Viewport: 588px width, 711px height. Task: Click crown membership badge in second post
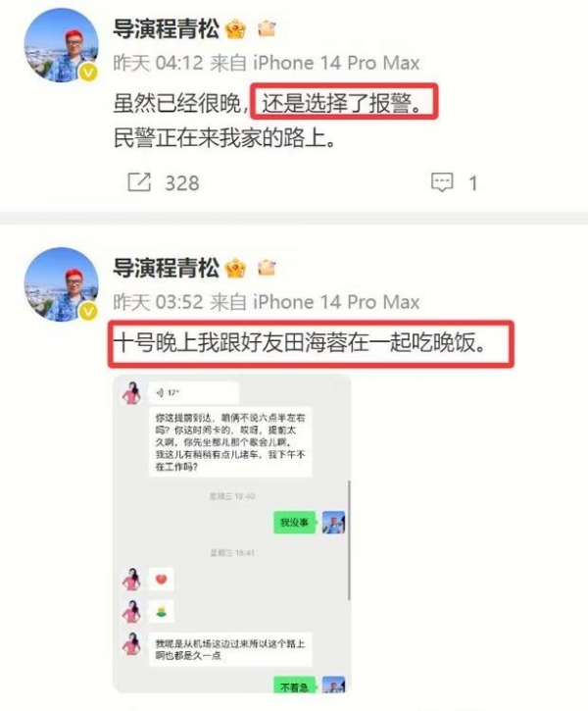click(235, 269)
